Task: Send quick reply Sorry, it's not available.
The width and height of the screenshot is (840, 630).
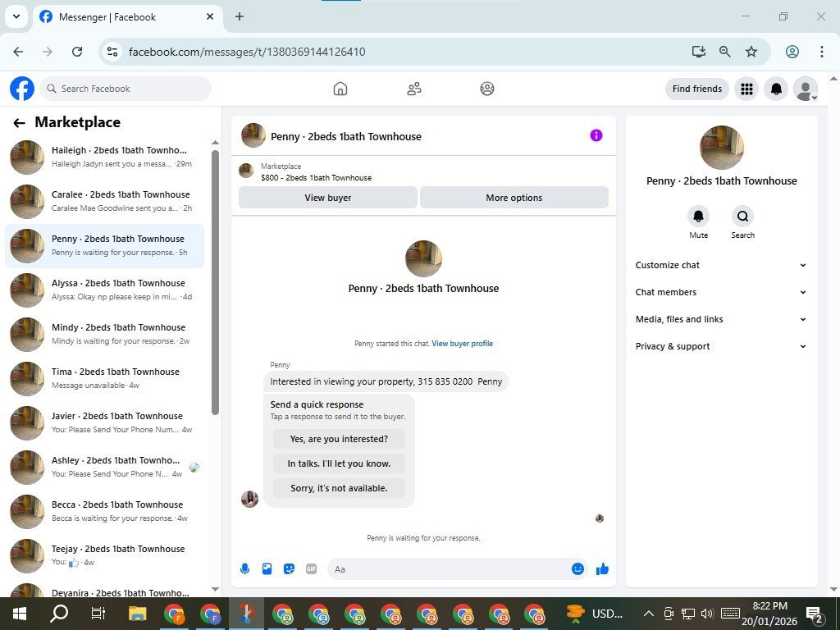Action: point(339,488)
